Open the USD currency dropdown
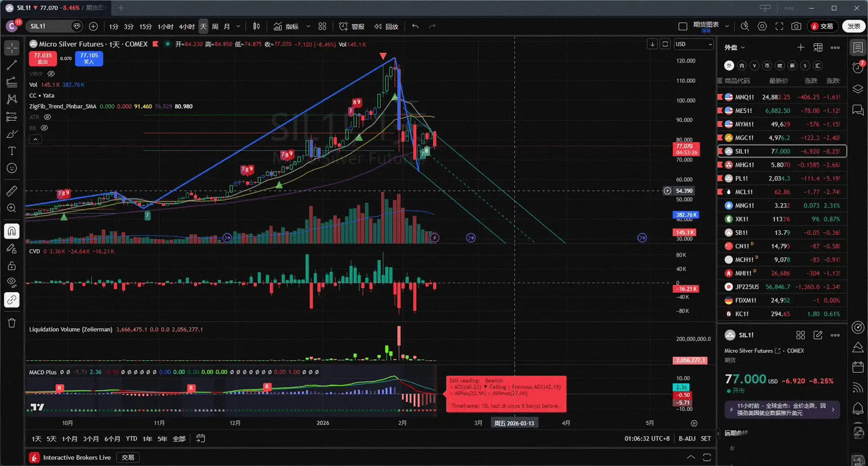The height and width of the screenshot is (466, 868). [693, 44]
